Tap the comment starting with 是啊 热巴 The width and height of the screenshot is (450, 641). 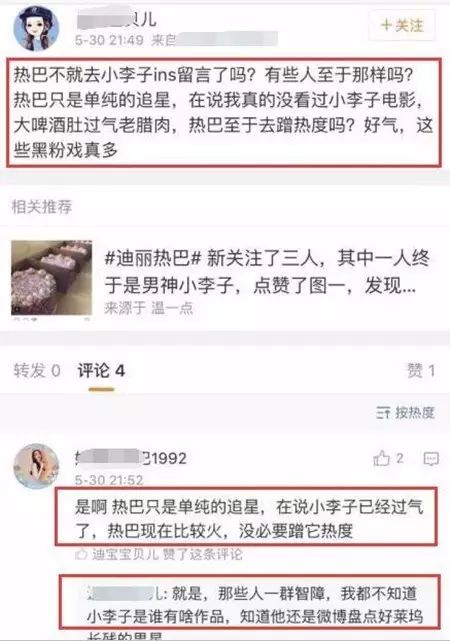(x=246, y=516)
